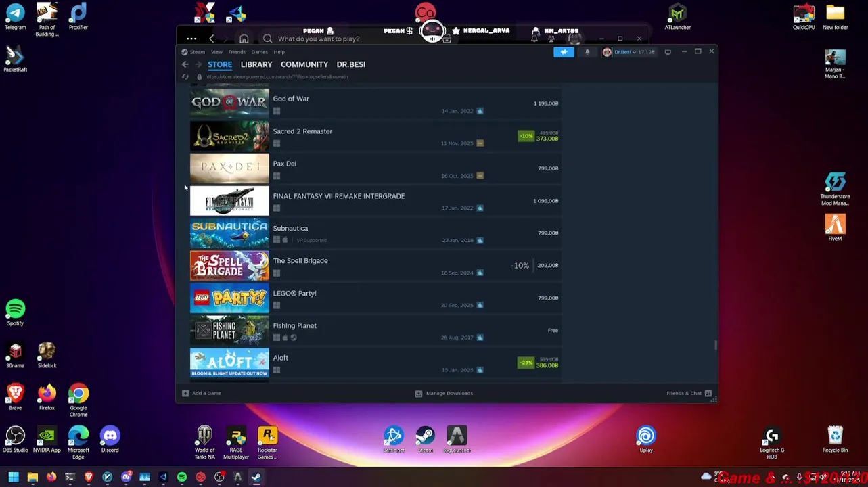The width and height of the screenshot is (868, 487).
Task: Open View menu in Steam
Action: pos(216,52)
